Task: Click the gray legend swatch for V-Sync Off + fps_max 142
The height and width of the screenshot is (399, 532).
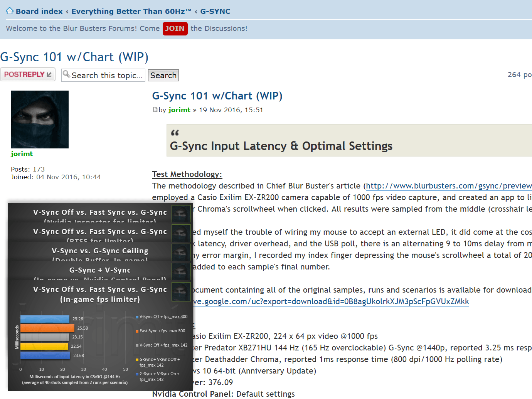Action: (x=137, y=345)
